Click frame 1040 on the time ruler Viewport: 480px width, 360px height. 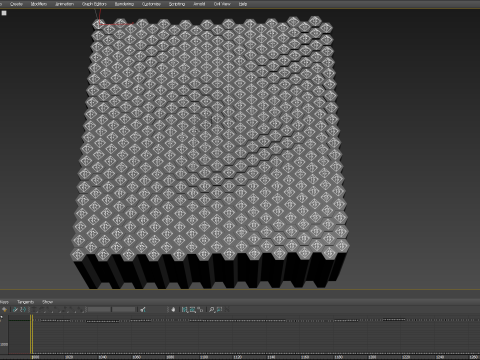point(102,357)
